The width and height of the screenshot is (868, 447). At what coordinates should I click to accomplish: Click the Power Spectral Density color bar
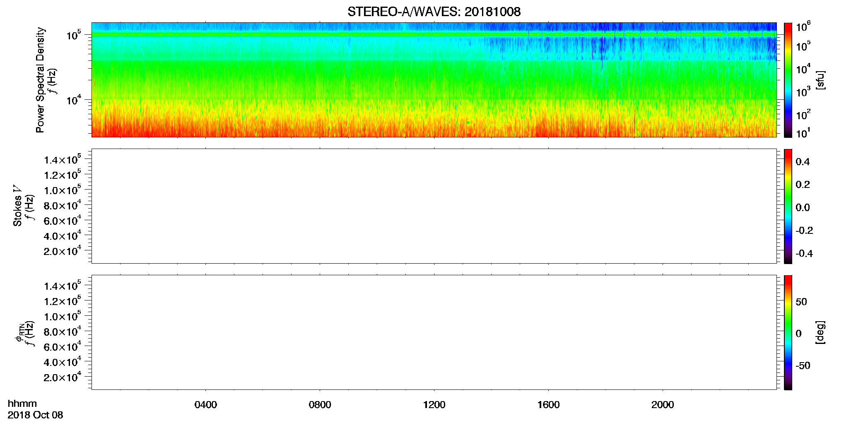[788, 80]
